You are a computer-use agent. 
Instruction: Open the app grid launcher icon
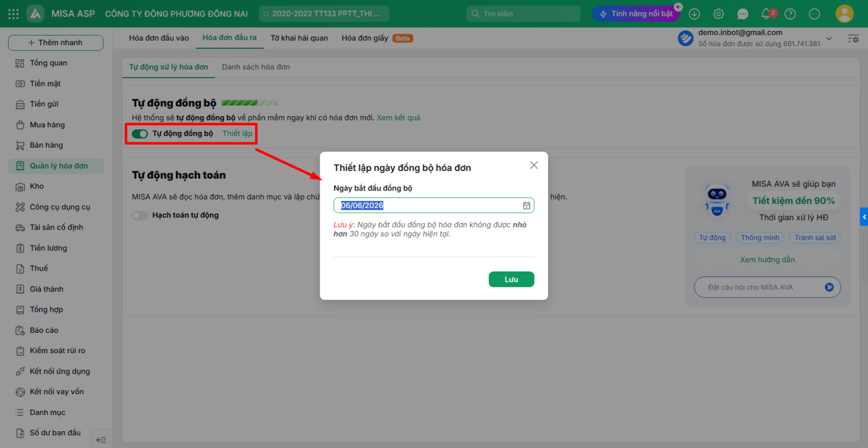(14, 14)
